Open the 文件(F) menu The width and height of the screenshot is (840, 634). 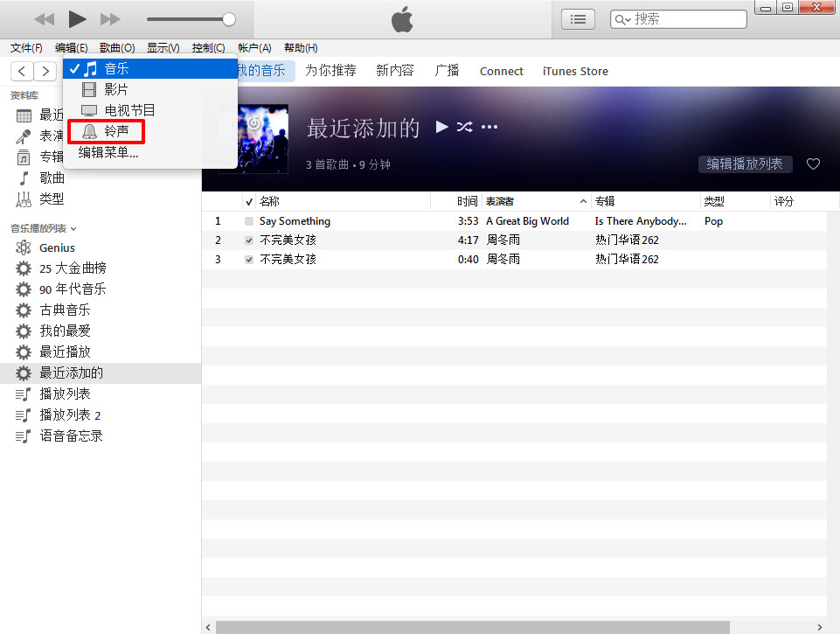26,48
